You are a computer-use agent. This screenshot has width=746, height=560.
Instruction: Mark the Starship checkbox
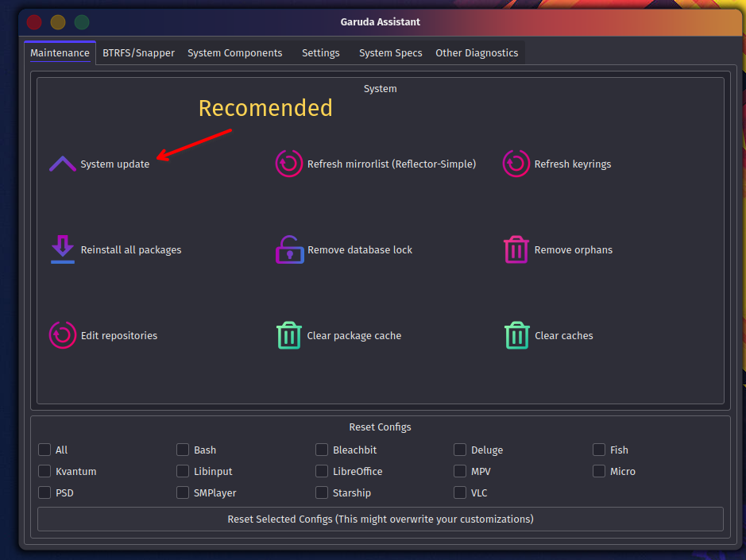(x=322, y=492)
